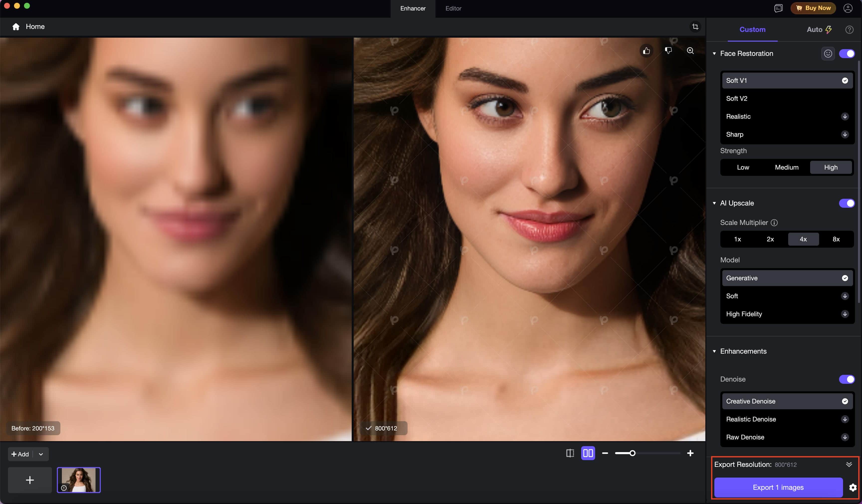This screenshot has height=504, width=862.
Task: Turn off the Denoise toggle
Action: pyautogui.click(x=847, y=379)
